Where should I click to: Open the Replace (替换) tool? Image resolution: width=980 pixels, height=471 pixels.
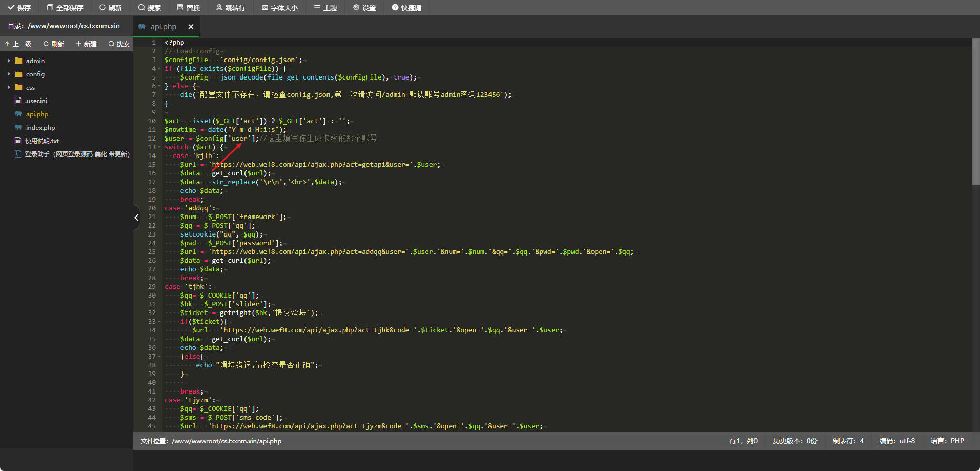(189, 8)
